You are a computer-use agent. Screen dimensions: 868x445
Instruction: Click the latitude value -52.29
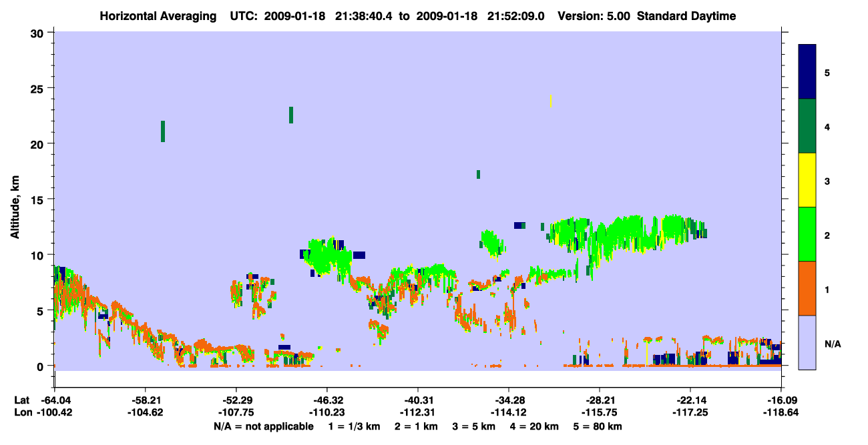point(236,400)
